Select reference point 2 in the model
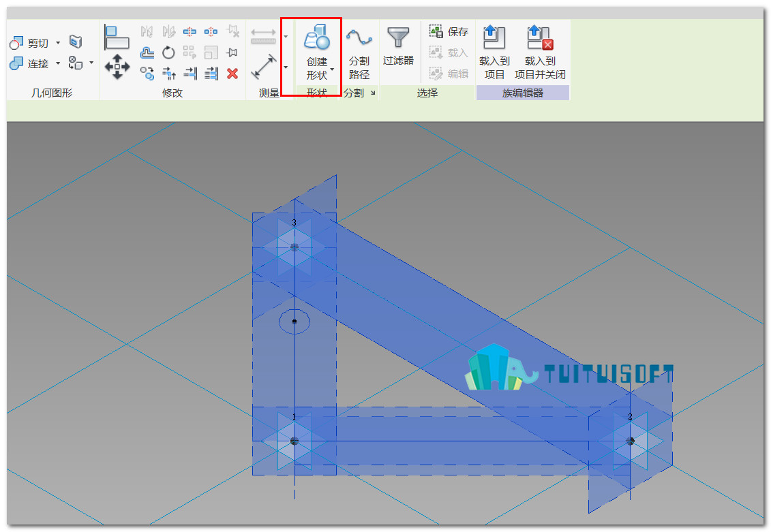 (630, 441)
